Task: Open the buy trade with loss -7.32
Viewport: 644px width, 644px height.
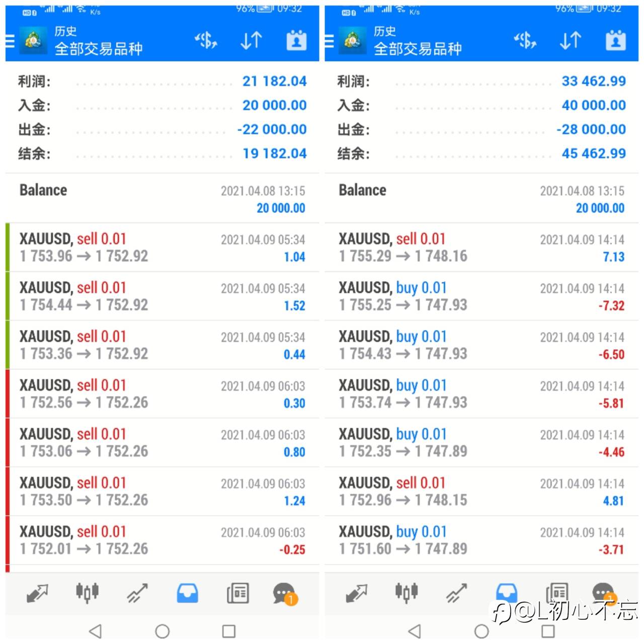Action: point(481,296)
